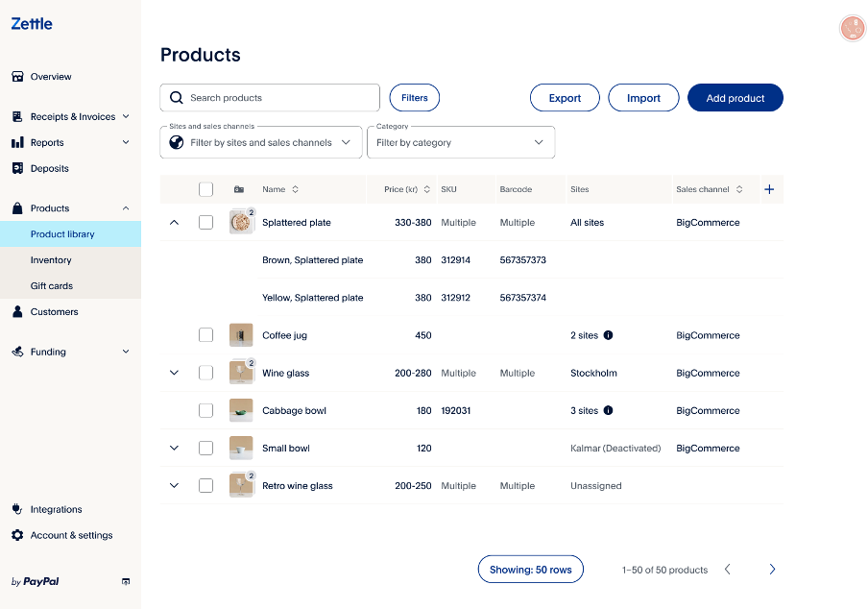Click the Add product button

[x=735, y=97]
